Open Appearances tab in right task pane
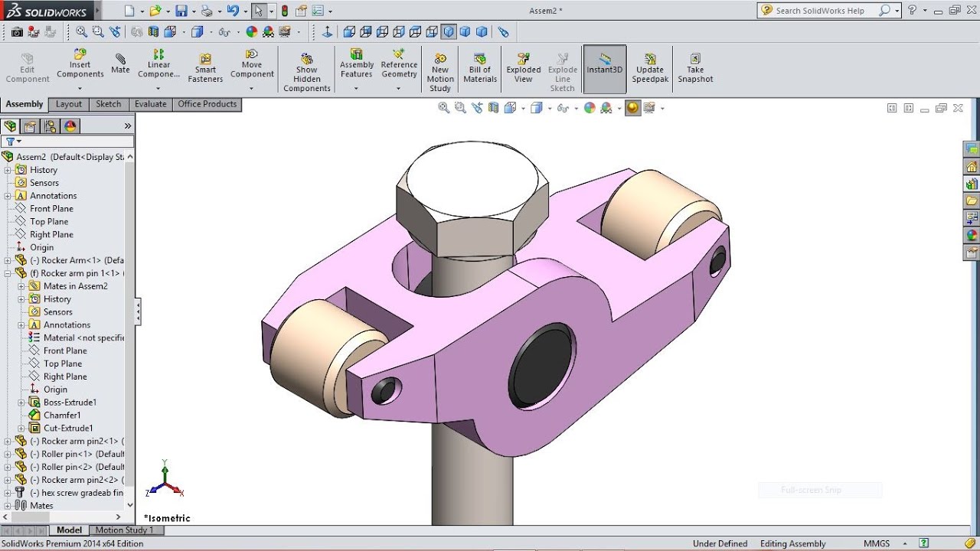980x551 pixels. tap(972, 235)
